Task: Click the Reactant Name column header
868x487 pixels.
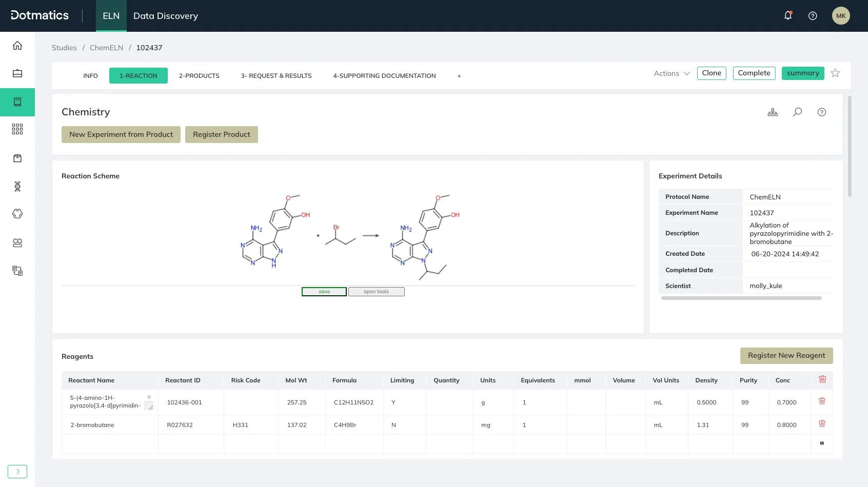Action: pos(91,380)
